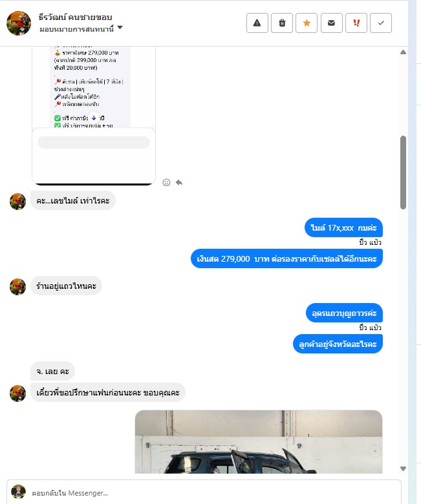
Task: Click avatar beside ร้านอยู่แถวไหนคะ message
Action: 17,287
